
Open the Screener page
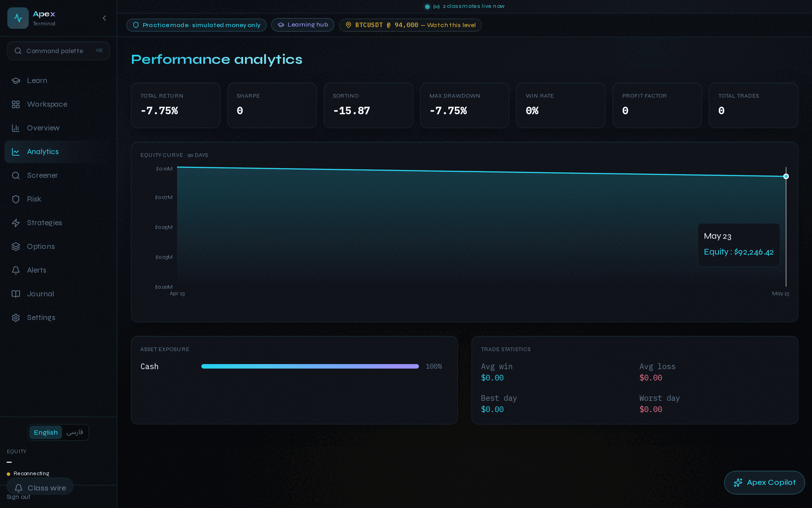(58, 175)
